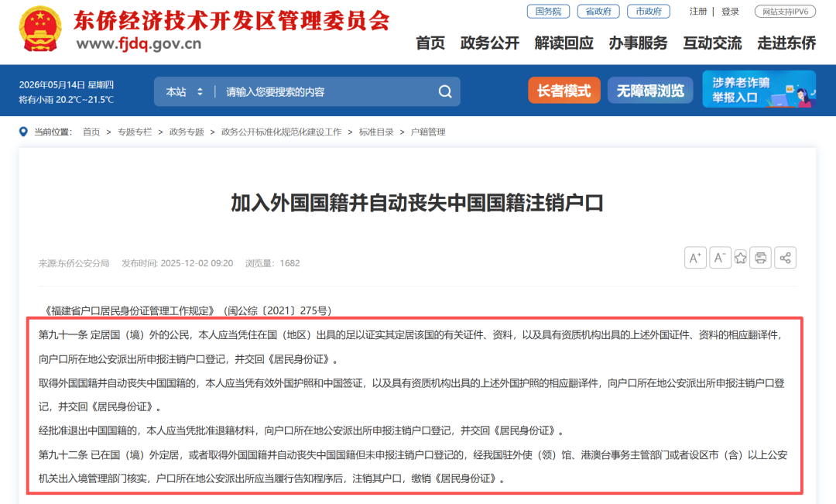Click the site title 东侨经济技术开发区管理委员会

(231, 20)
